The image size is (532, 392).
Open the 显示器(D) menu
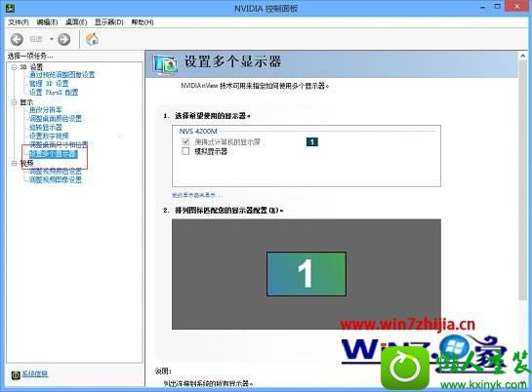point(109,22)
